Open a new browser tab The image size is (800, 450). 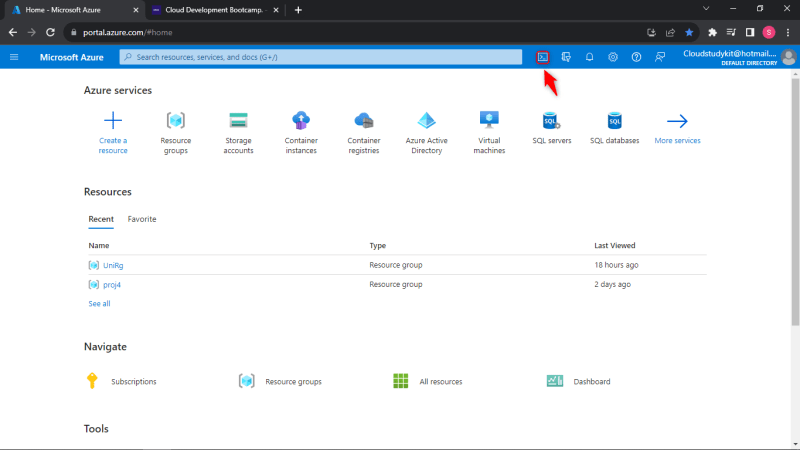tap(298, 10)
